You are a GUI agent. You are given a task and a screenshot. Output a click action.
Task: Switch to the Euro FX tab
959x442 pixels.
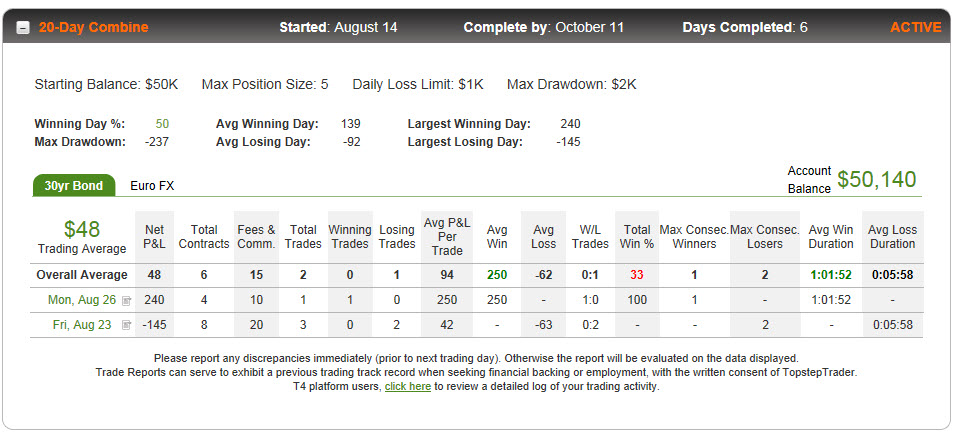coord(152,186)
